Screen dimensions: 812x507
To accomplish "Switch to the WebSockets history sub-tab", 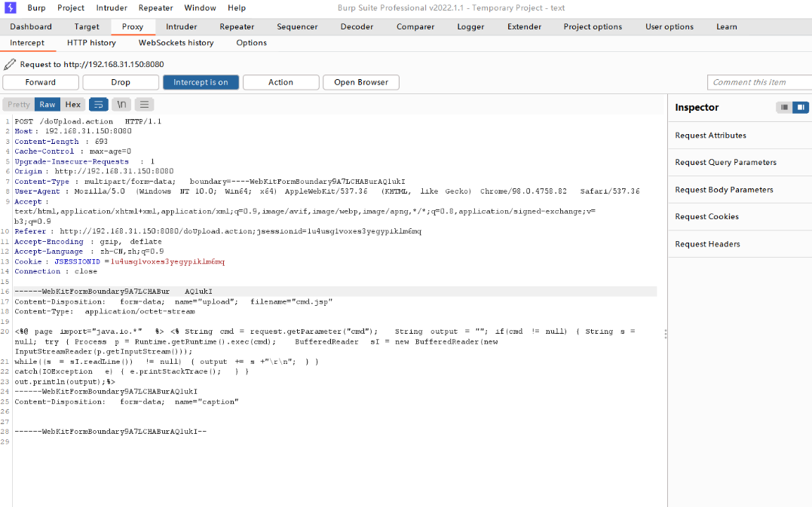I will (x=176, y=43).
